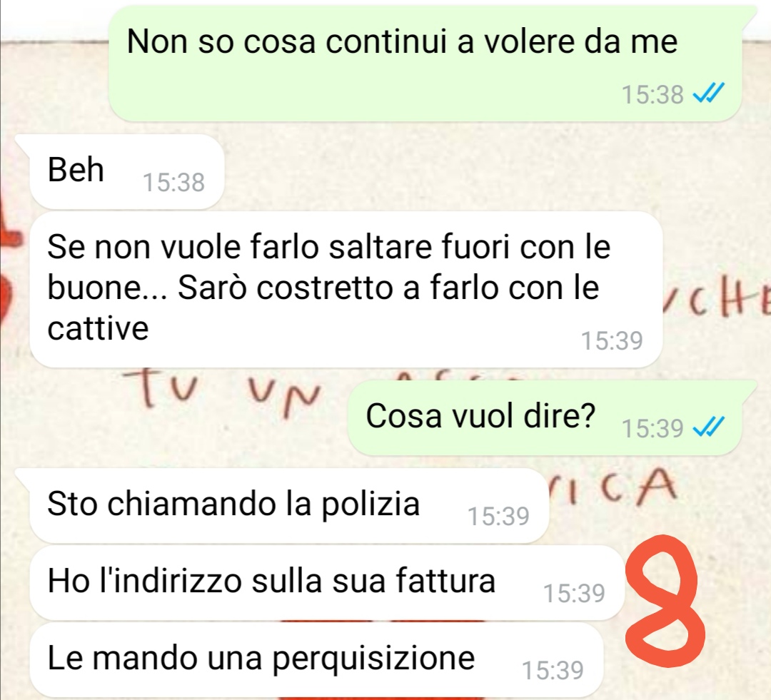The image size is (771, 700).
Task: Click the timestamp next to 'Sto chiamando la polizia'
Action: pyautogui.click(x=498, y=516)
